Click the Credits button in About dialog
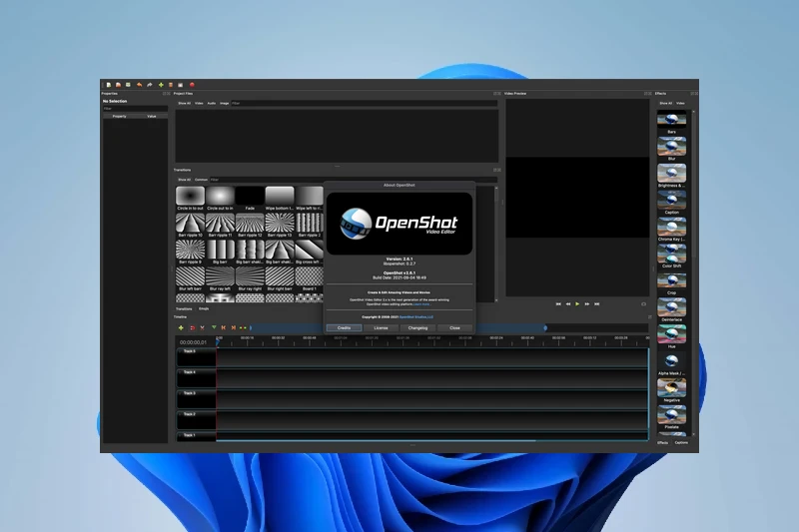799x532 pixels. (344, 327)
